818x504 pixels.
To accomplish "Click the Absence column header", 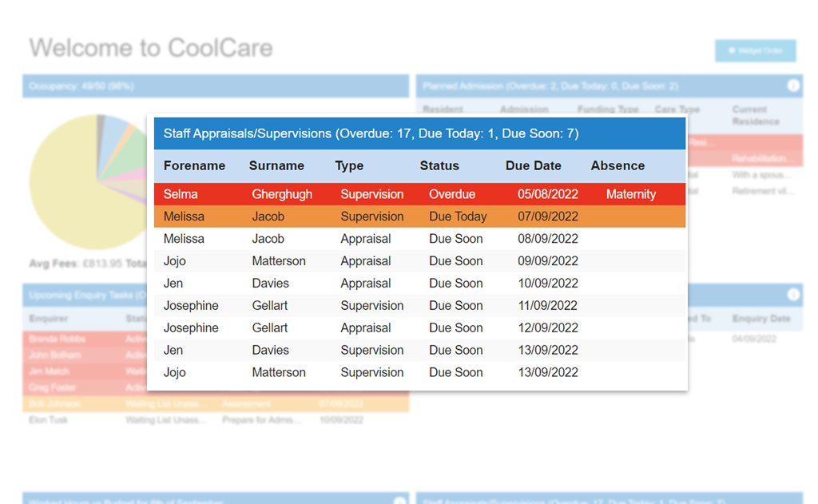I will (617, 166).
